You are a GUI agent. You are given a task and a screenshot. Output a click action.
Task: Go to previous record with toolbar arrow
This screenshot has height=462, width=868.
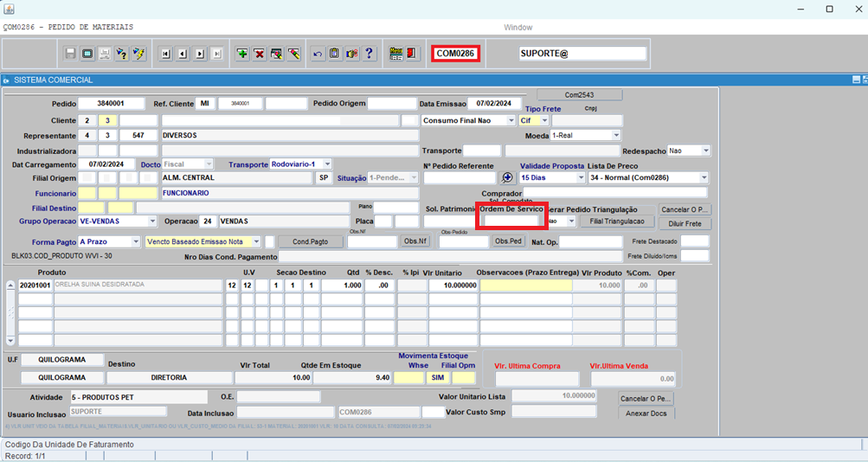183,54
